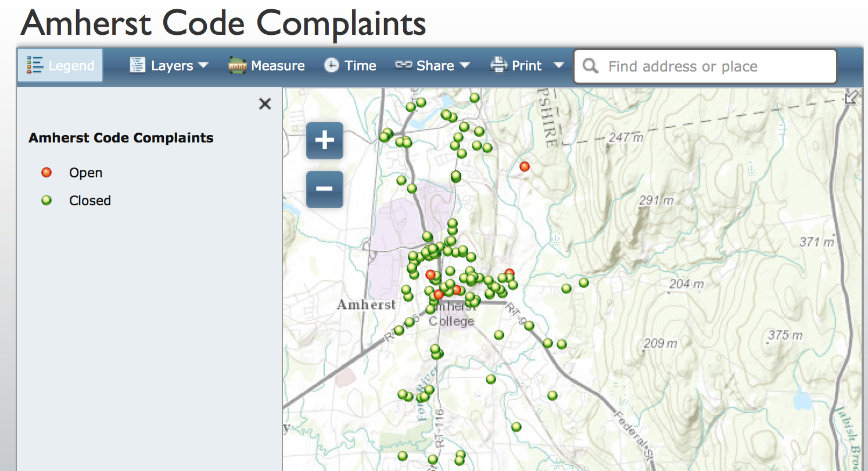Viewport: 868px width, 471px height.
Task: Click the "209 m" elevation label
Action: coord(661,343)
